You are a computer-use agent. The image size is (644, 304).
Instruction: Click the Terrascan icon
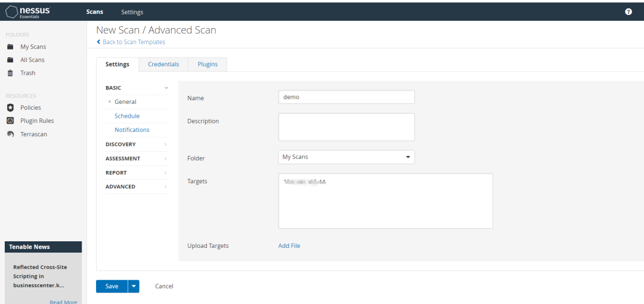click(x=11, y=134)
